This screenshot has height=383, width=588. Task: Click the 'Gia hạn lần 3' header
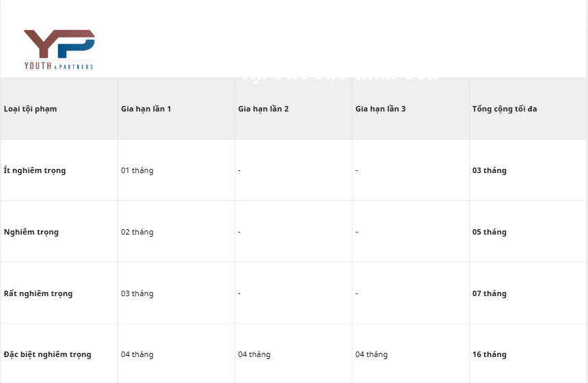point(380,109)
